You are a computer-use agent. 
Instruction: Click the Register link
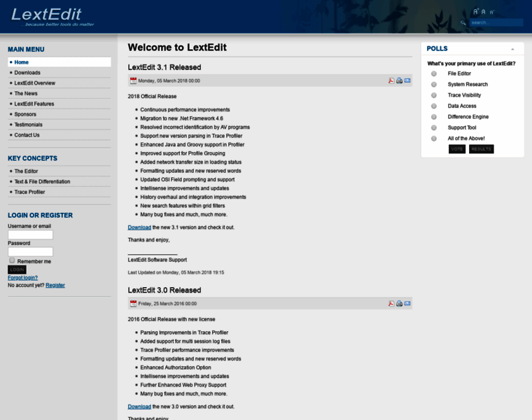coord(55,286)
